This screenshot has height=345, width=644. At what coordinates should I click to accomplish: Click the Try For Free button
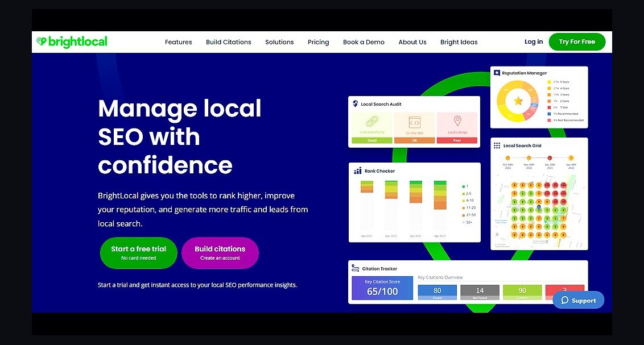click(x=577, y=42)
